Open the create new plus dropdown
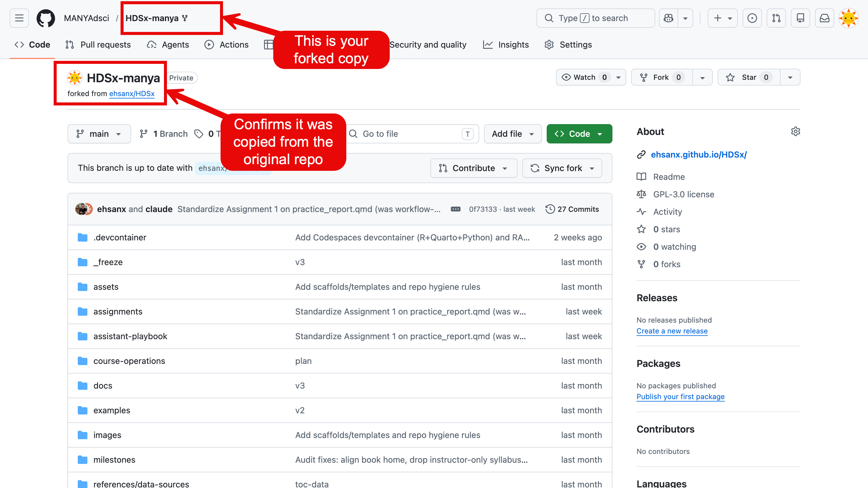Image resolution: width=868 pixels, height=488 pixels. tap(722, 18)
